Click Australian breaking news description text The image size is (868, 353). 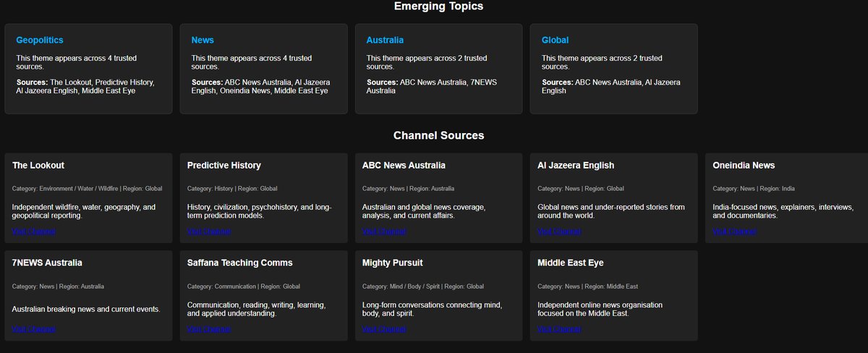(86, 309)
